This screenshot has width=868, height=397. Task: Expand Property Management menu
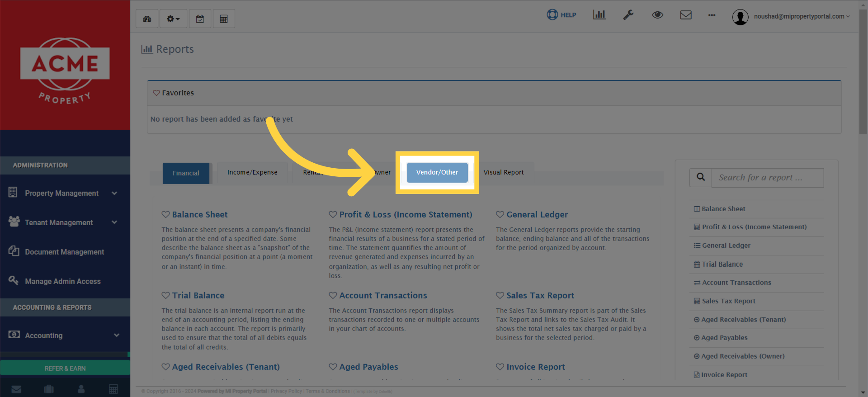[x=65, y=193]
